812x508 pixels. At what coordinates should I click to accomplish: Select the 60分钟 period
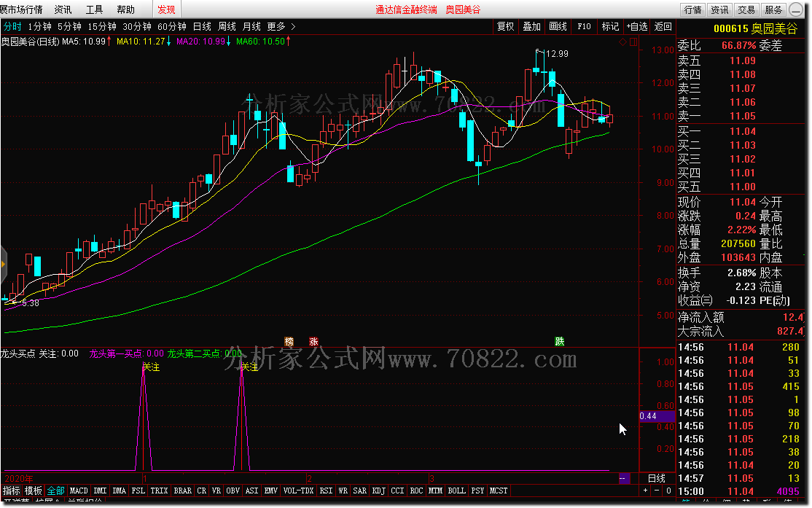[172, 26]
